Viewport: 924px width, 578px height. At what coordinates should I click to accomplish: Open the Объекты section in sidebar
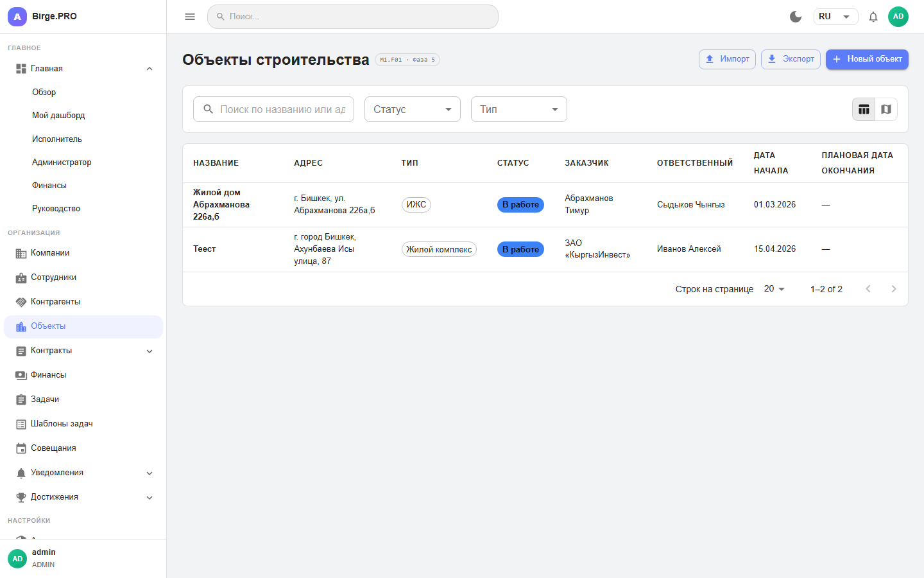[x=48, y=326]
